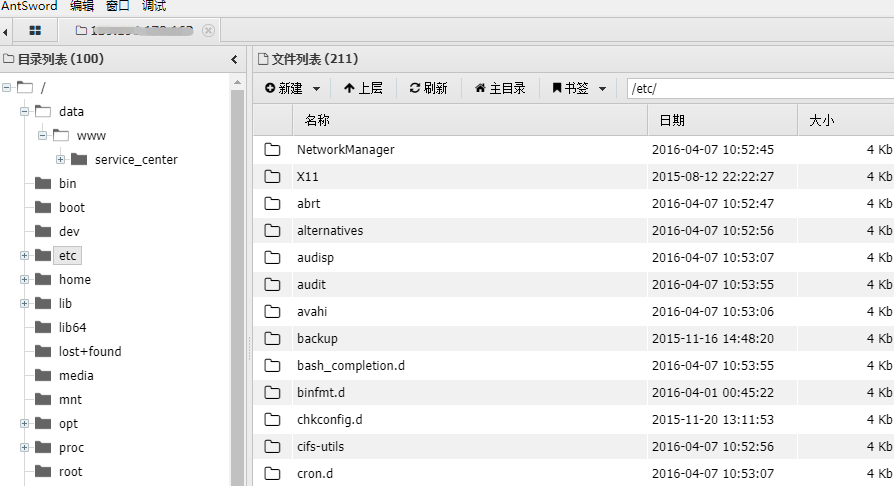Click the service_center folder icon
The image size is (894, 486).
pos(79,159)
